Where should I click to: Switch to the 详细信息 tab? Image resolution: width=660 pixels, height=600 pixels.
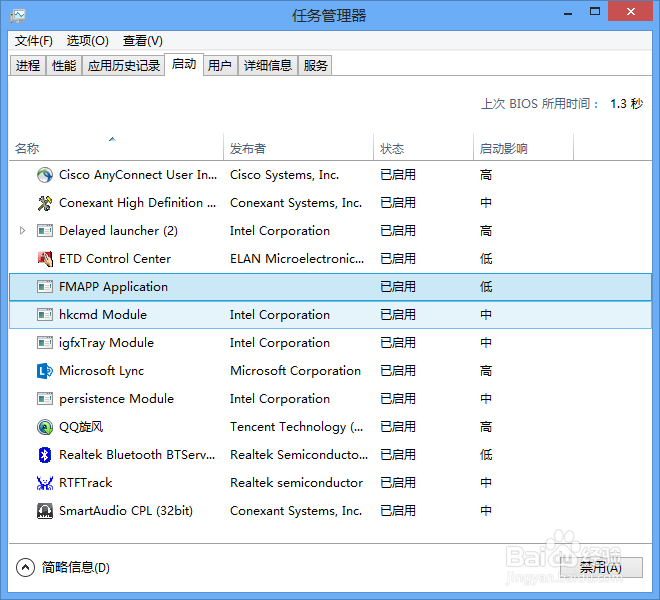click(268, 66)
